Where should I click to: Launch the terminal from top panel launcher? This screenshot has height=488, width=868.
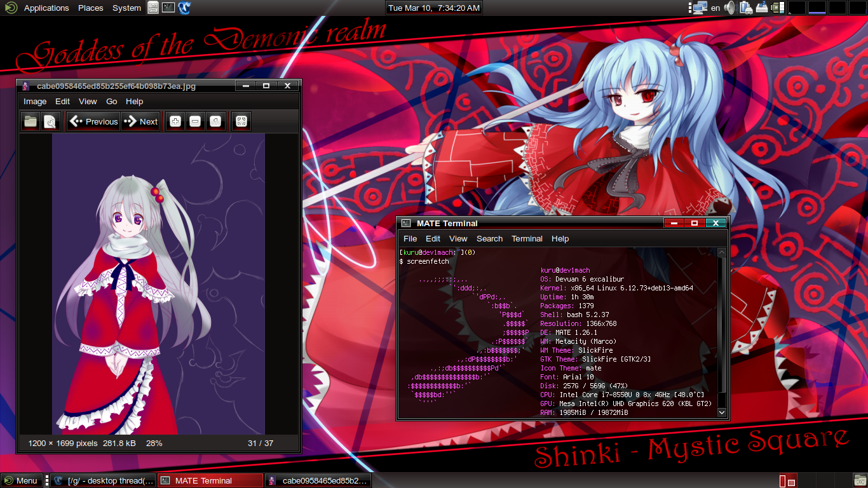[168, 8]
